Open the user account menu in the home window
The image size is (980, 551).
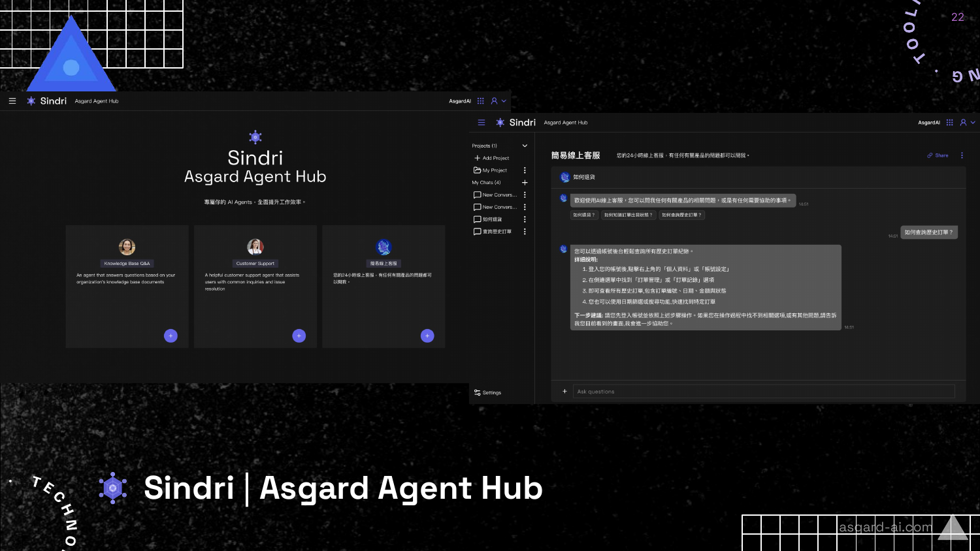(498, 101)
